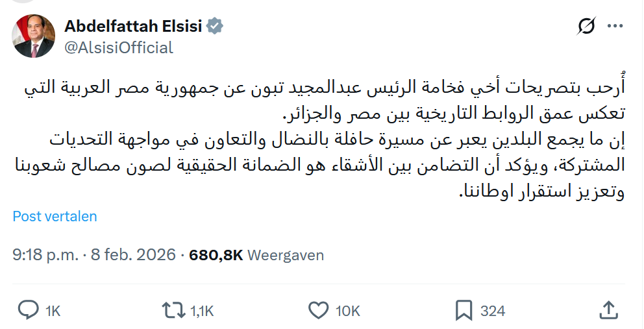Open the Abdelfattah Elsisi display name link
The height and width of the screenshot is (329, 644).
pos(133,27)
